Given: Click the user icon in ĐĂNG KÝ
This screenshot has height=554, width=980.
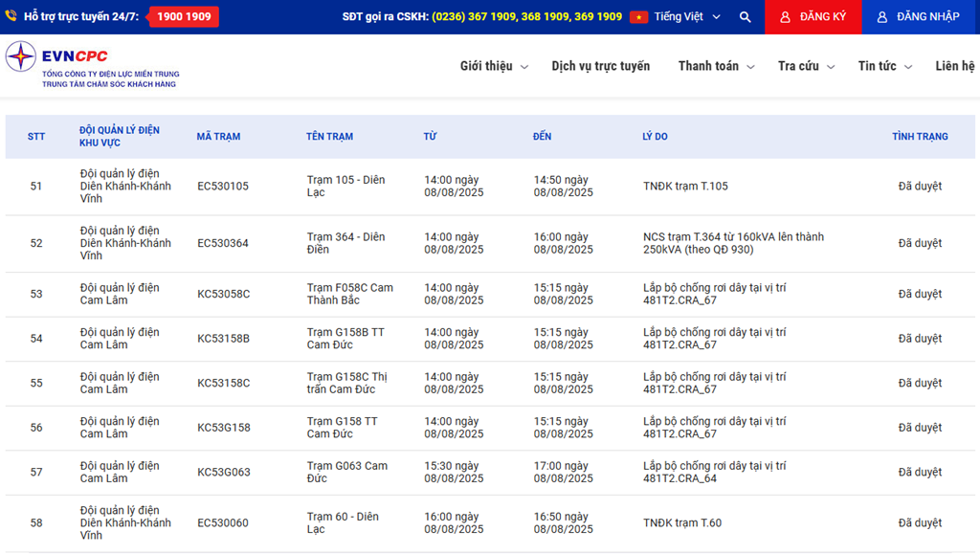Looking at the screenshot, I should coord(785,17).
